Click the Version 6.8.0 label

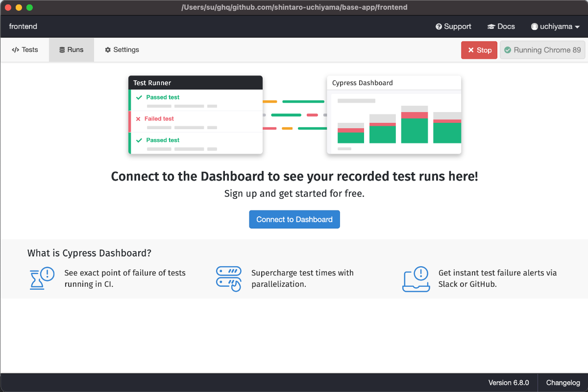pos(509,383)
